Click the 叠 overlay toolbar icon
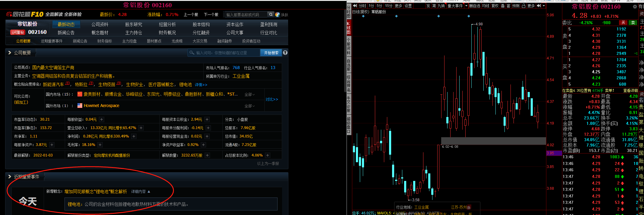Image resolution: width=644 pixels, height=215 pixels. point(503,6)
